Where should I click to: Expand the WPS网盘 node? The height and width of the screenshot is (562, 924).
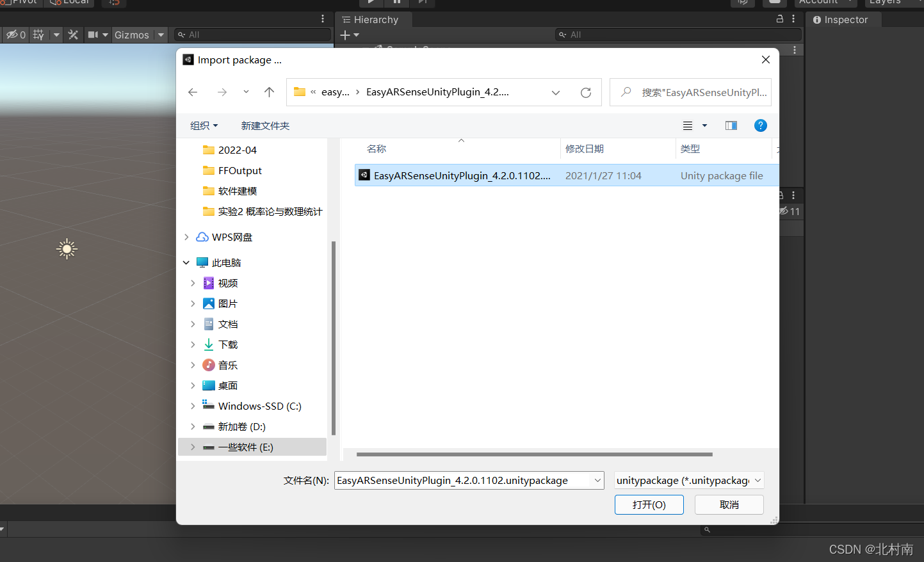186,237
